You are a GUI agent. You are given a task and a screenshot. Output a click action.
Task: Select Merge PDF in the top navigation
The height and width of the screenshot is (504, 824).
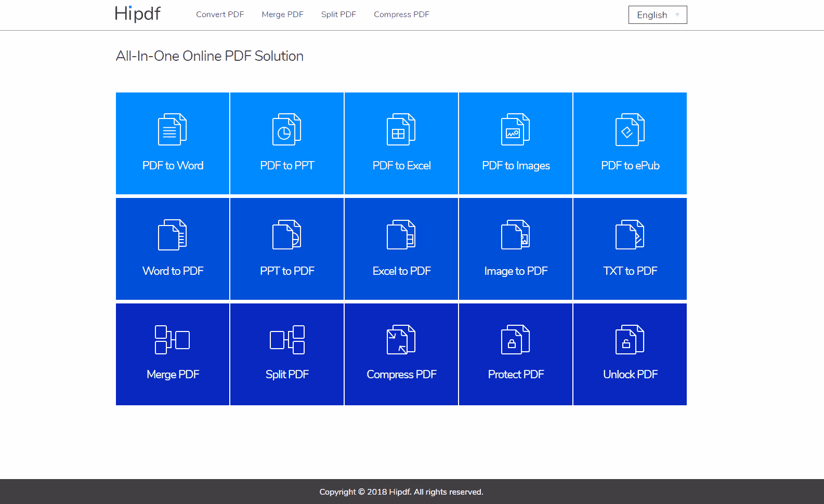[x=282, y=15]
